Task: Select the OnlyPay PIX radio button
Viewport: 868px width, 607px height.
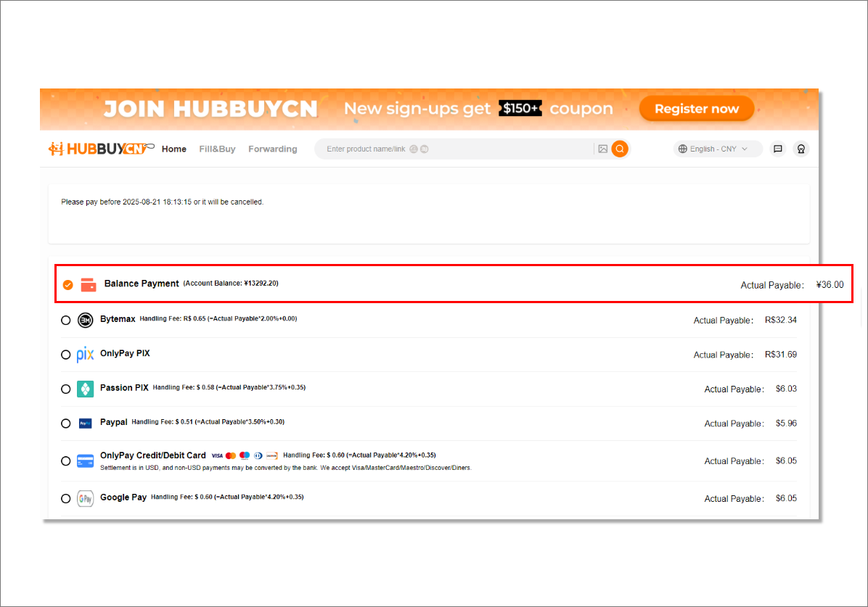Action: click(66, 355)
